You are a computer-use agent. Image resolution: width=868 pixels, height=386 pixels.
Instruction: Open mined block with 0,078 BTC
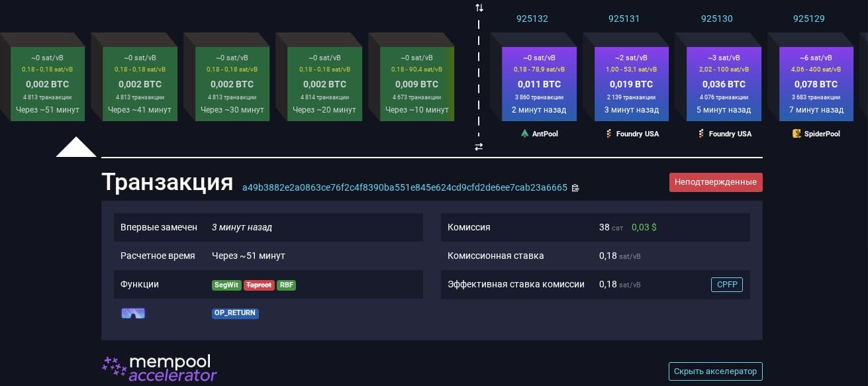pyautogui.click(x=816, y=84)
